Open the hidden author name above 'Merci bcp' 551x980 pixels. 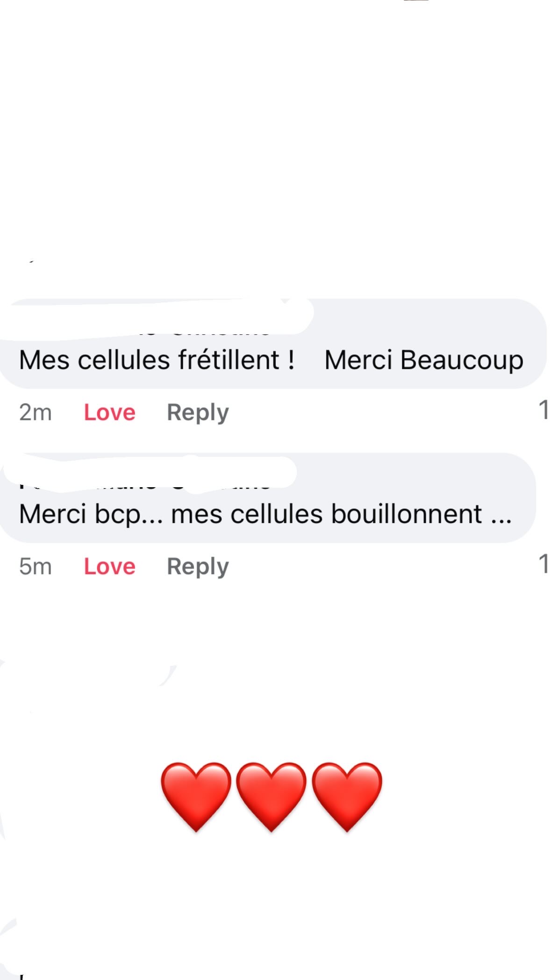(x=150, y=476)
